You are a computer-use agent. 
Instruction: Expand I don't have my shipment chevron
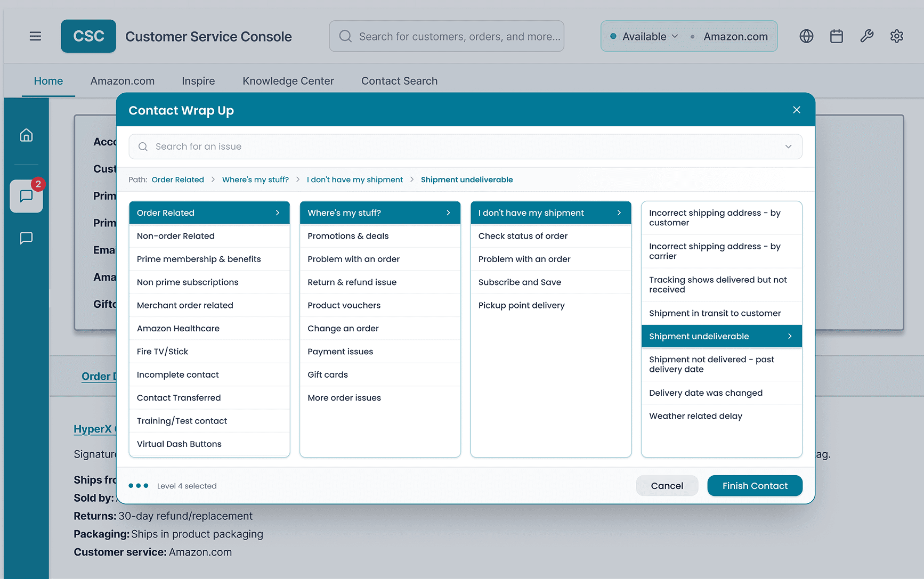click(x=619, y=213)
